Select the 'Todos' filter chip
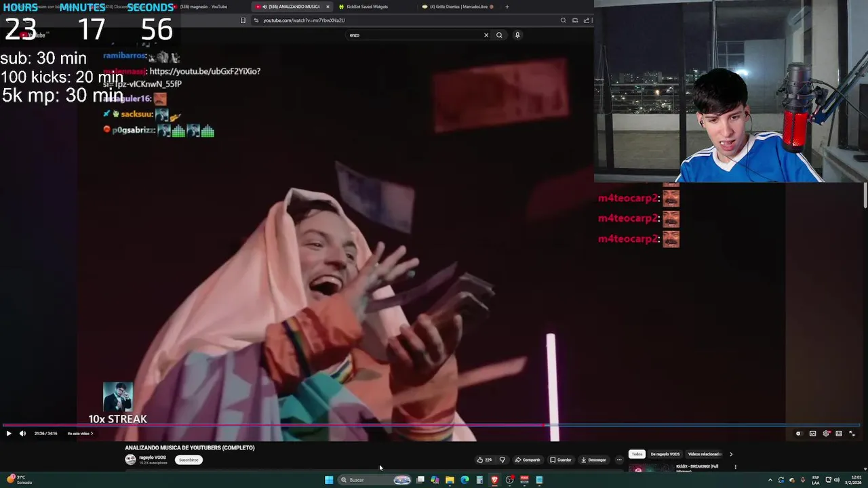868x488 pixels. 637,454
